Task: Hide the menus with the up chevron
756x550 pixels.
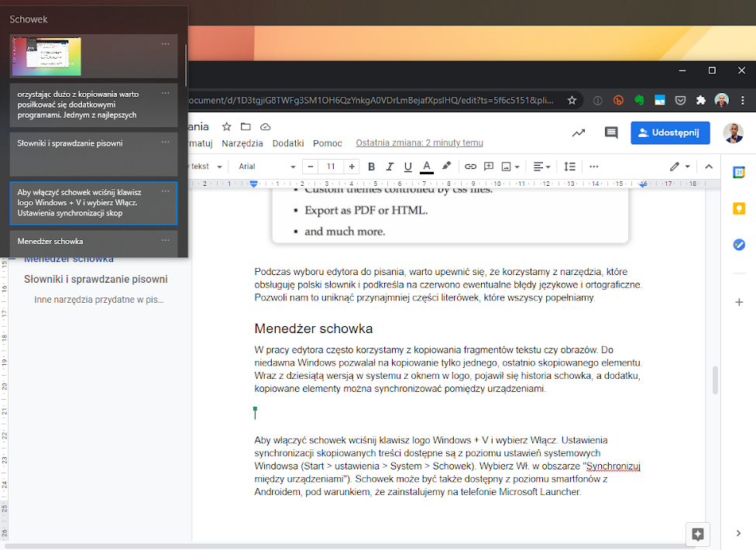Action: coord(708,167)
